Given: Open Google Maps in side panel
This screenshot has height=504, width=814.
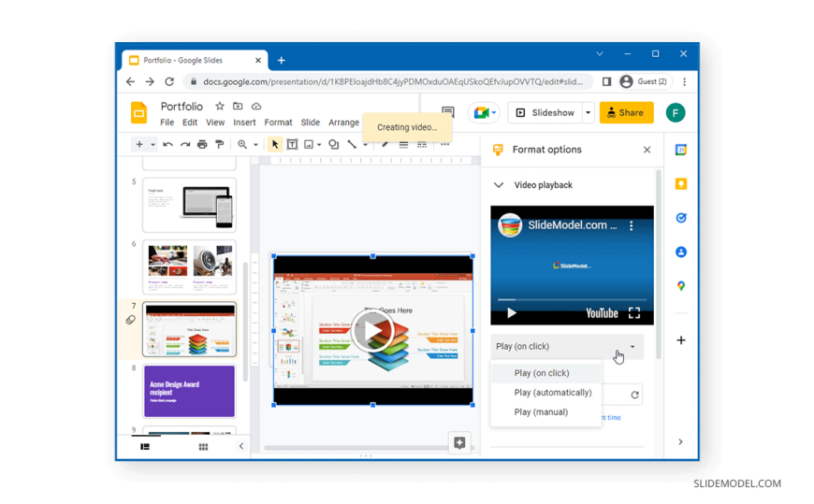Looking at the screenshot, I should (681, 286).
